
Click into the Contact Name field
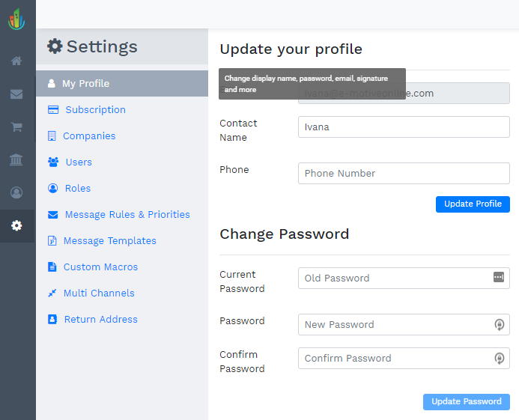coord(403,127)
